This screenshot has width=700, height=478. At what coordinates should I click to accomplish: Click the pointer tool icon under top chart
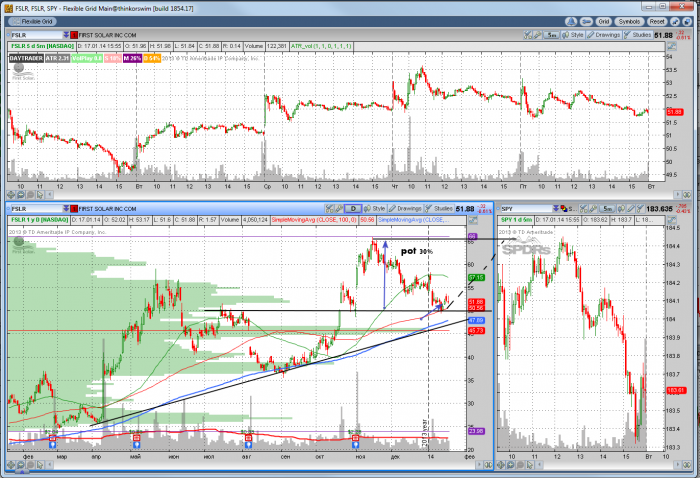(x=40, y=195)
